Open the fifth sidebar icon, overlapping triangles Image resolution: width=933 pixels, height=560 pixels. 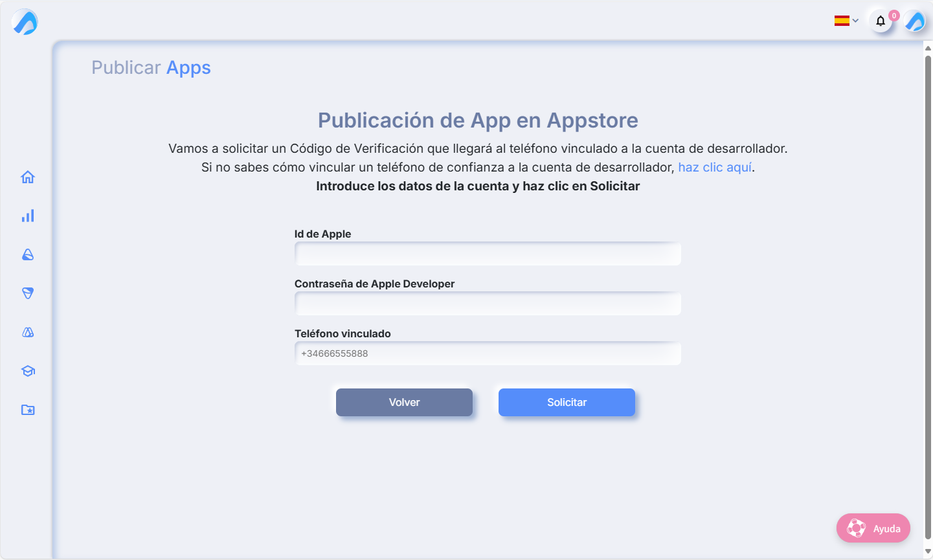[x=28, y=332]
